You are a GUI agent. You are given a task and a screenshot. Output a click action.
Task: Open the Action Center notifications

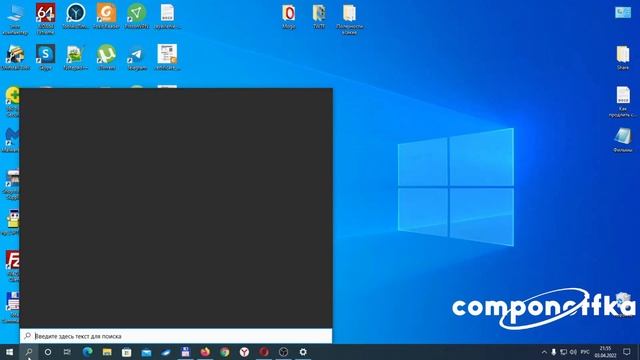(627, 352)
